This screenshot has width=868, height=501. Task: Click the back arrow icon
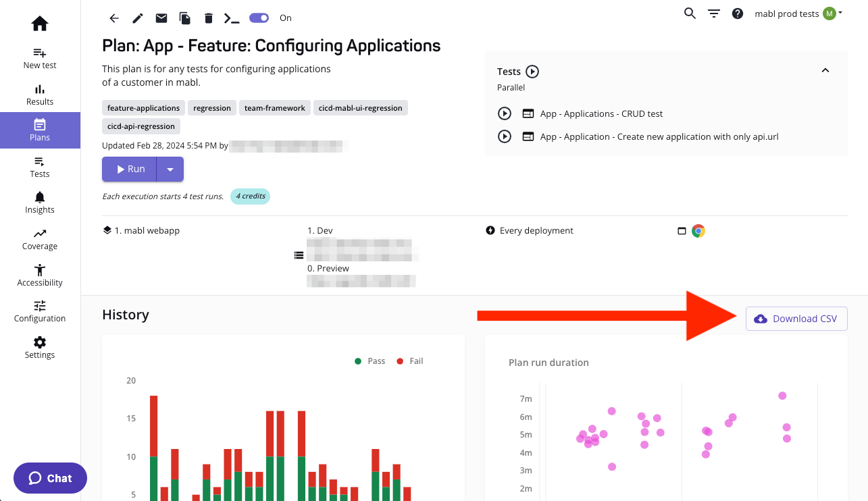click(114, 18)
